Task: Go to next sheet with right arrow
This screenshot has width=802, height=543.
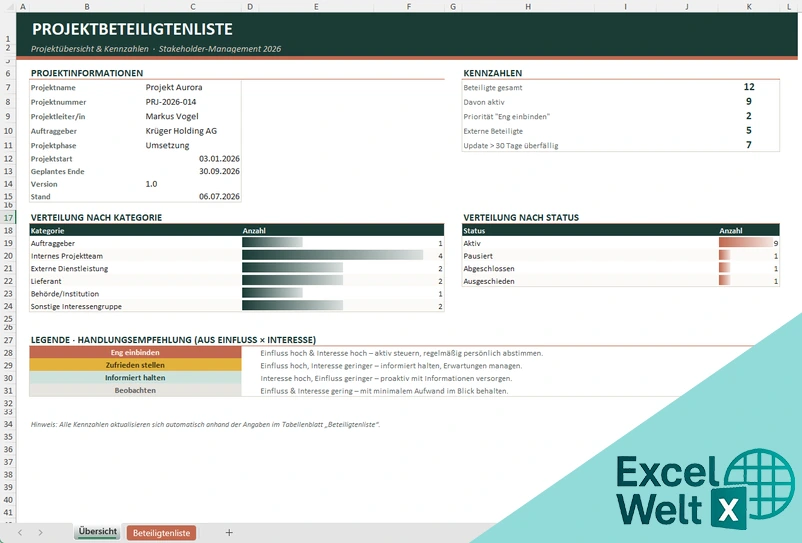Action: pos(40,533)
